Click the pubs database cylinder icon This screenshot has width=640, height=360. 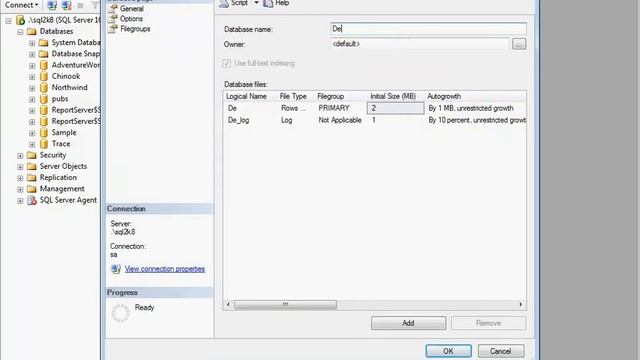[44, 99]
